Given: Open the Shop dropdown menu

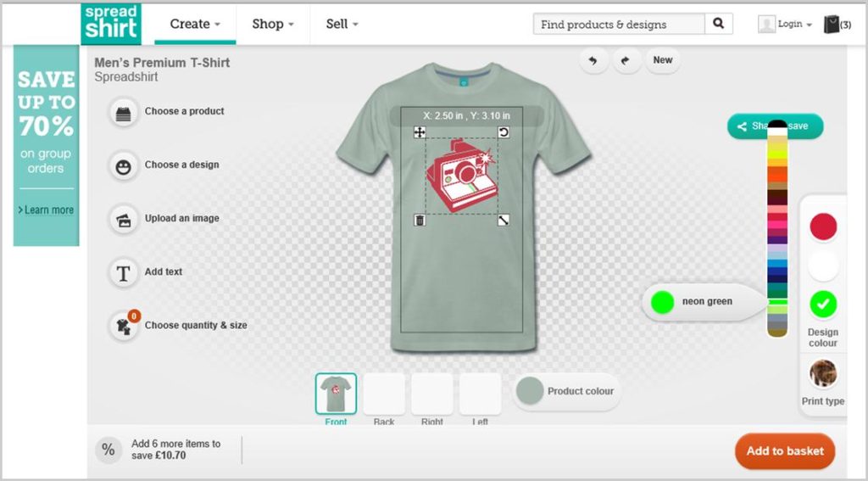Looking at the screenshot, I should click(x=272, y=24).
